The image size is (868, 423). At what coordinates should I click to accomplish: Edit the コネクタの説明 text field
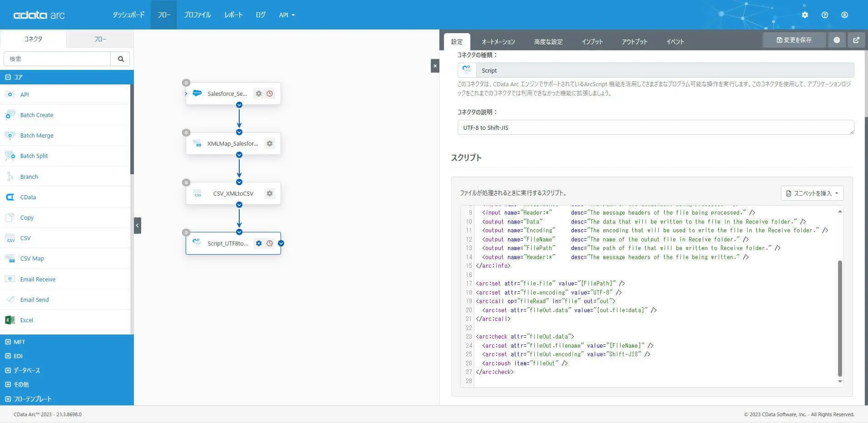click(656, 128)
